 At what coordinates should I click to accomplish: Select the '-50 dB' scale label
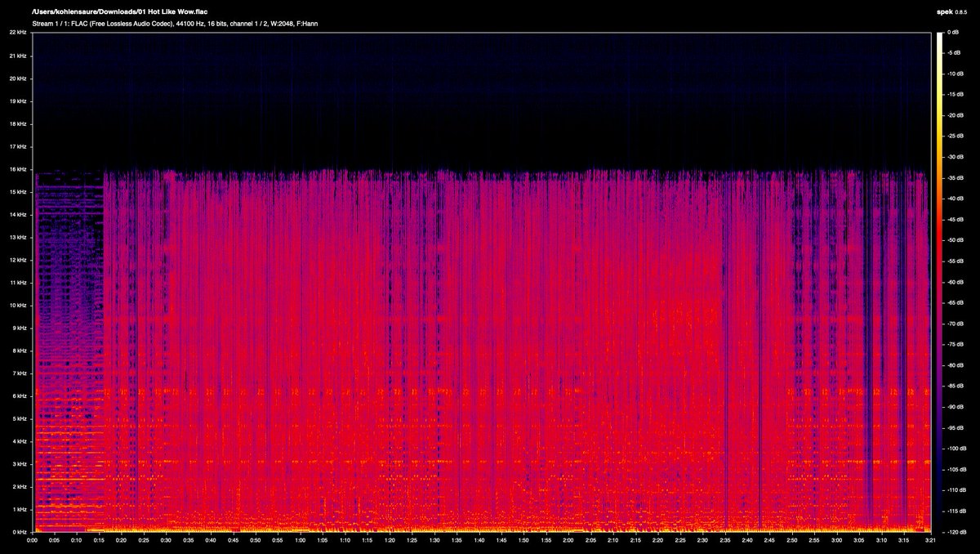coord(955,240)
